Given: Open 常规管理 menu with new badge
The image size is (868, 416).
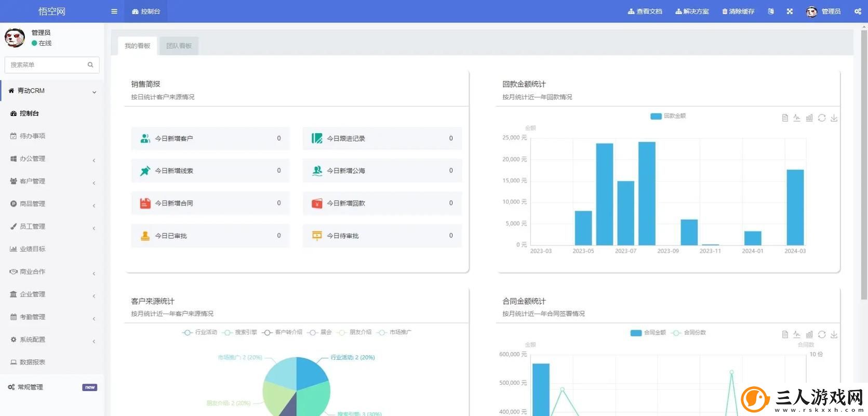Looking at the screenshot, I should (52, 387).
